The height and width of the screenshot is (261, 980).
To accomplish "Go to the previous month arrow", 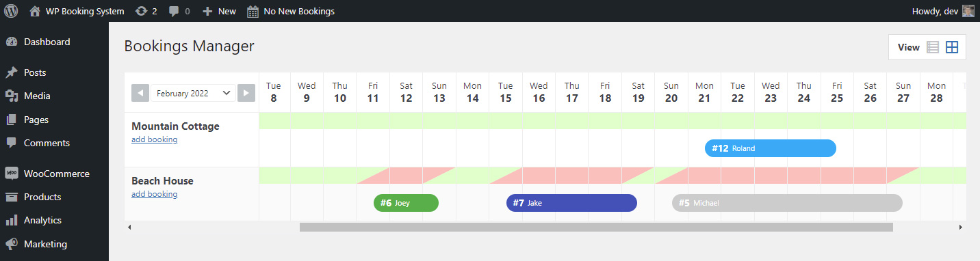I will coord(140,93).
